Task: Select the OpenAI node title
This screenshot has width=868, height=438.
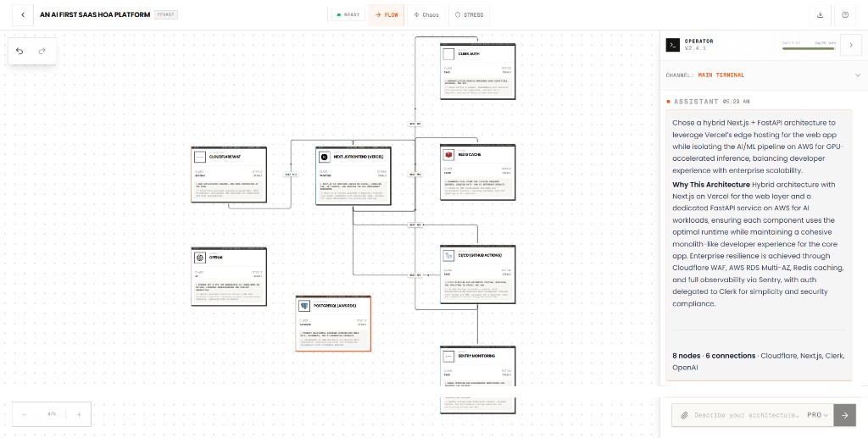Action: tap(216, 258)
